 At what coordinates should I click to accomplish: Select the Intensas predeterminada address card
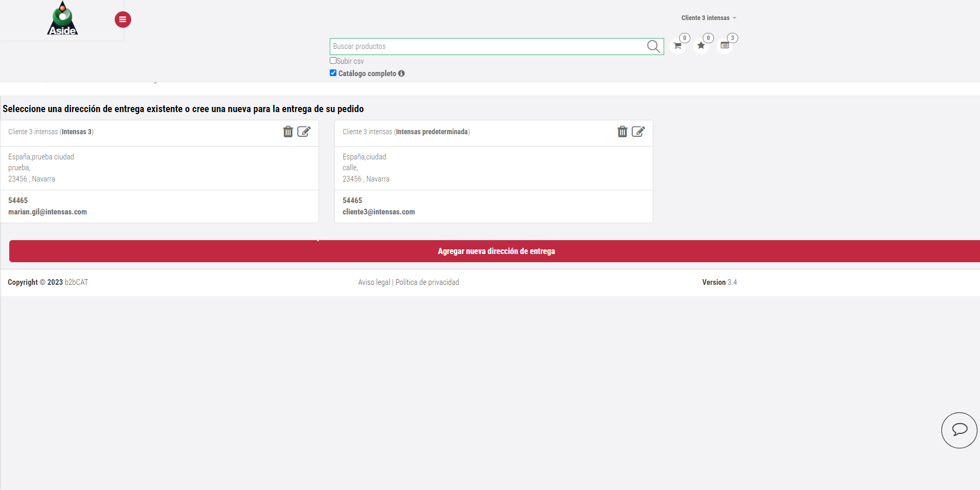coord(493,169)
